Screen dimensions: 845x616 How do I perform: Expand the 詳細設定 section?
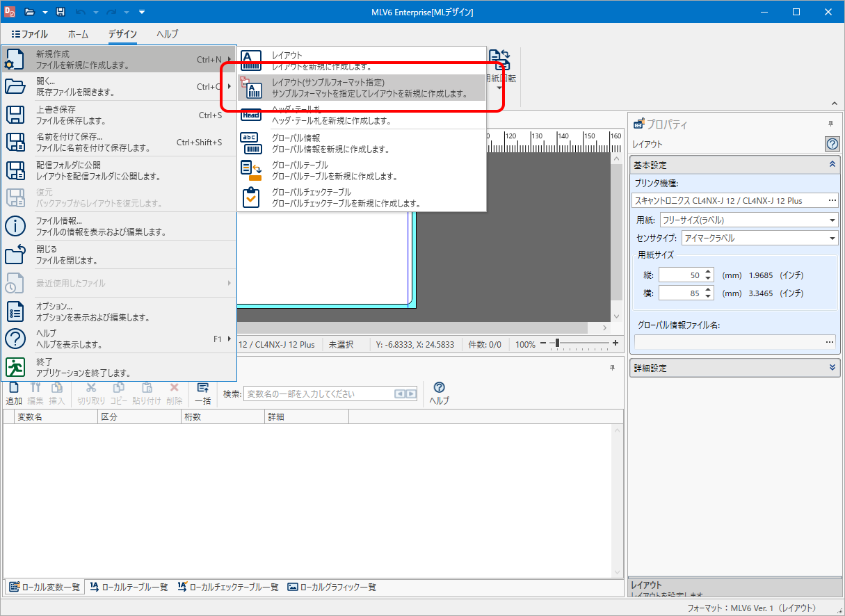tap(832, 367)
